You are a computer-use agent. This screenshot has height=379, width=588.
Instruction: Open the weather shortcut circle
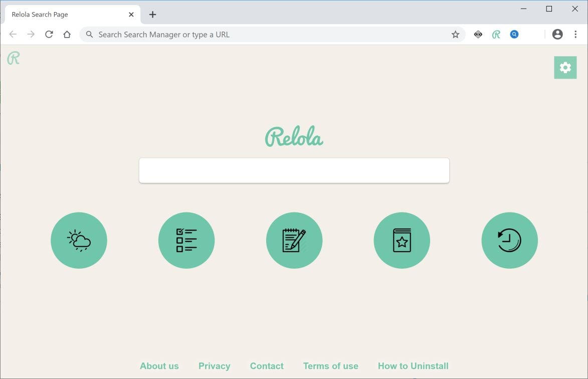click(79, 240)
